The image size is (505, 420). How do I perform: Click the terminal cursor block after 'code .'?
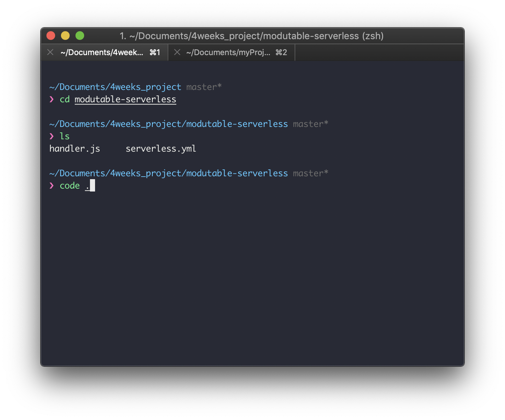pyautogui.click(x=93, y=185)
